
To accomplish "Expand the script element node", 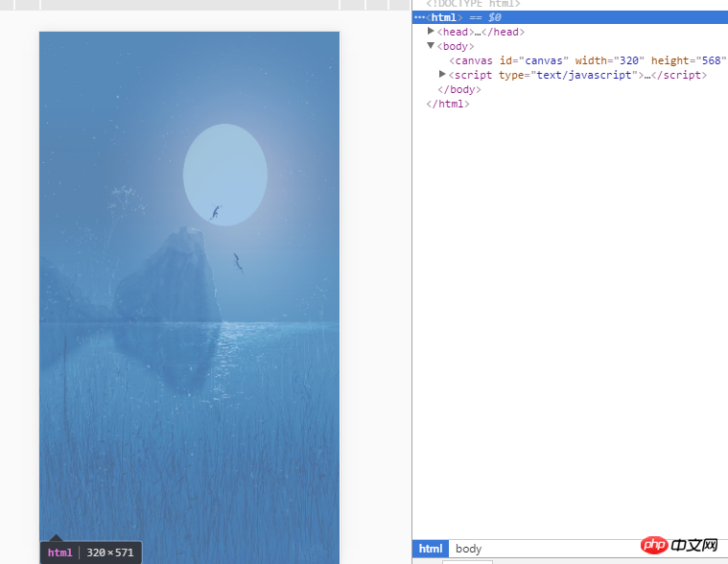I will [442, 74].
